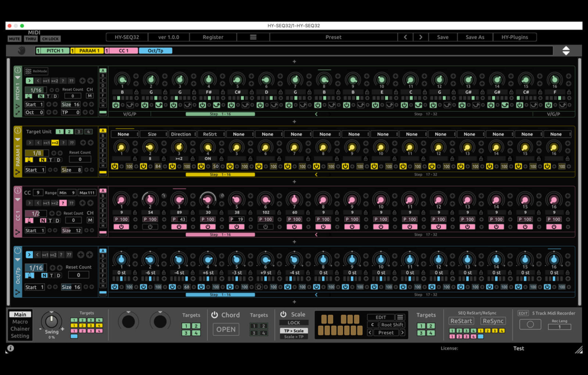Open the PITCH 1 rate 1/16 selector
Screen dimensions: 588x375
35,90
